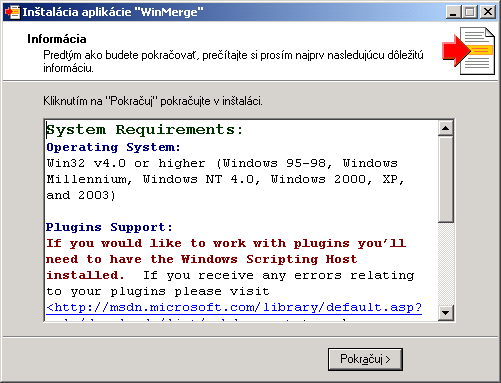The image size is (501, 383).
Task: Click the scrollbar down arrow
Action: (x=446, y=313)
